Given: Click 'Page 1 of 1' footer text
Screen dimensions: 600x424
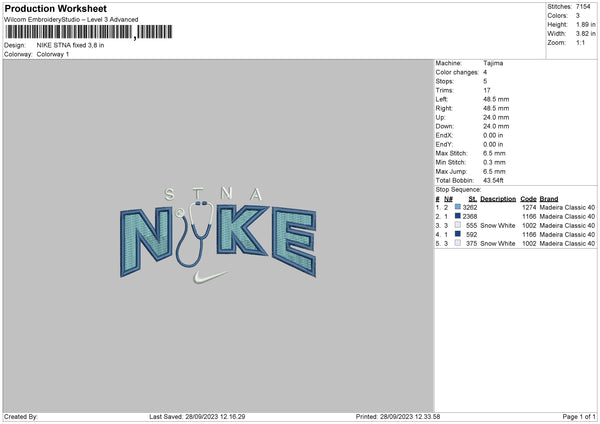Looking at the screenshot, I should 579,417.
